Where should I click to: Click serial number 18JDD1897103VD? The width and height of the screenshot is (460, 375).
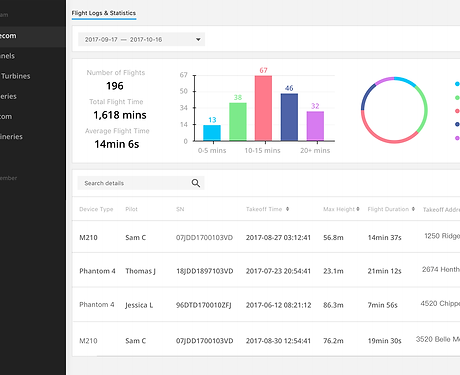coord(205,271)
